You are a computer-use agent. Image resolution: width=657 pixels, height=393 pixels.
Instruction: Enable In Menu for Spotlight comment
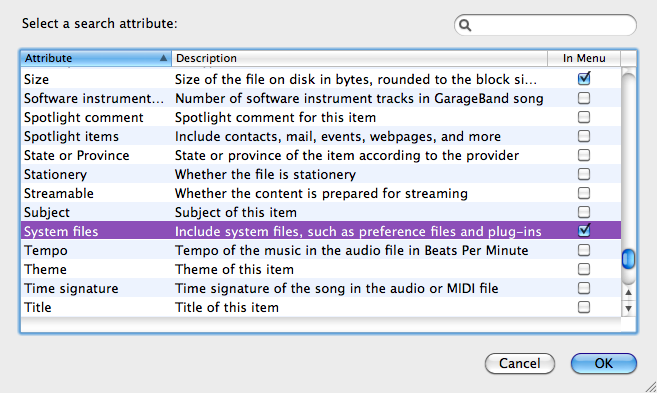point(584,117)
